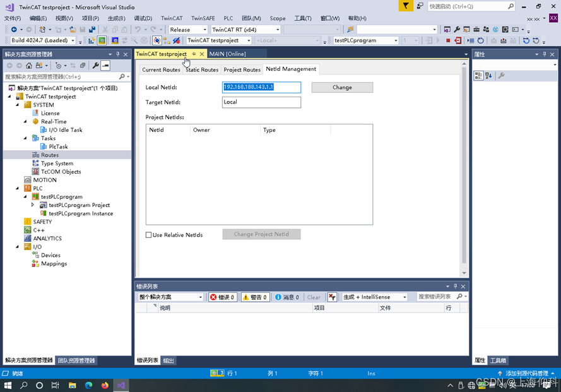
Task: Click the PLC Login arrow icon
Action: 428,40
